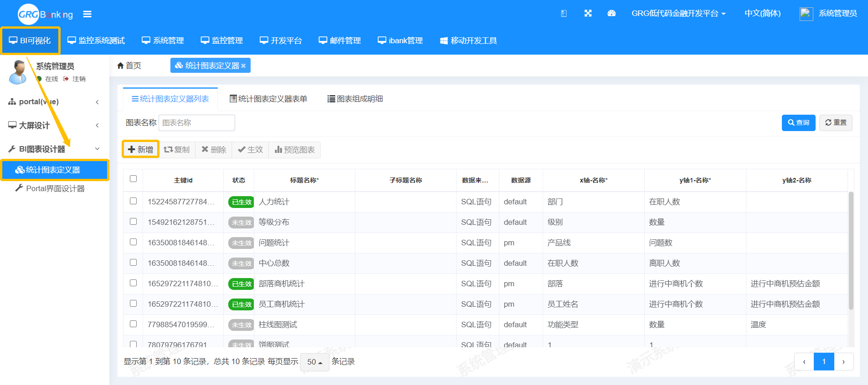This screenshot has height=385, width=868.
Task: Click the 预览图表 preview button
Action: tap(295, 150)
